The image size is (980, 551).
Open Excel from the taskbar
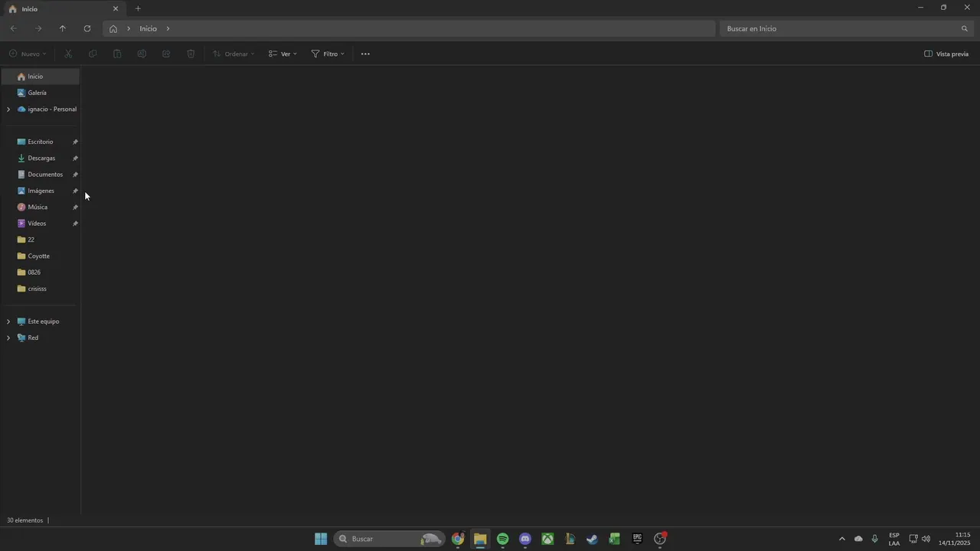click(x=615, y=539)
